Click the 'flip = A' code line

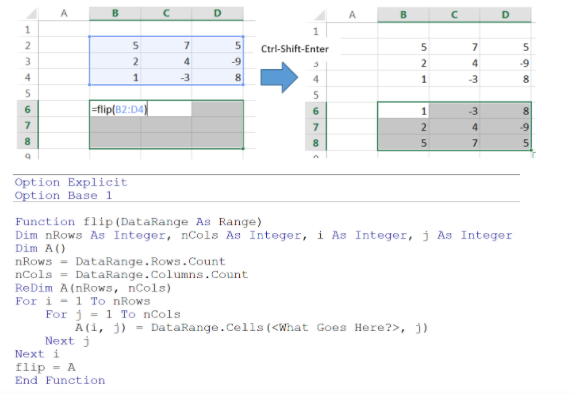click(45, 367)
